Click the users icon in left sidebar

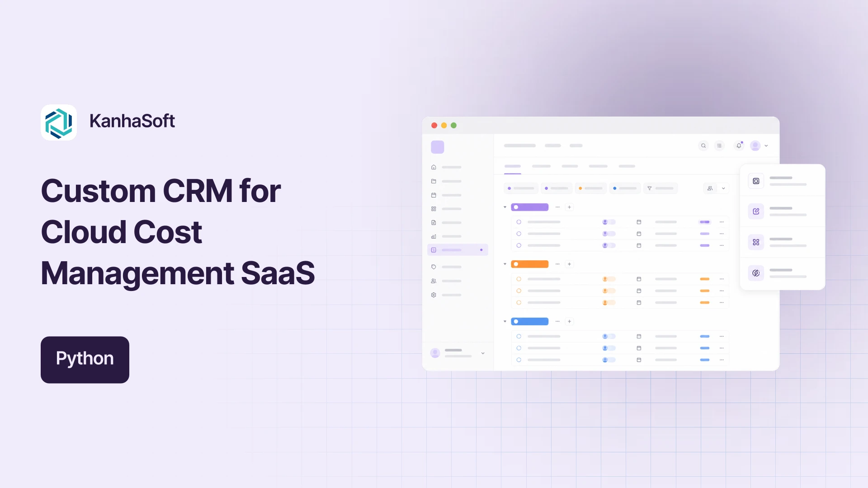(434, 281)
